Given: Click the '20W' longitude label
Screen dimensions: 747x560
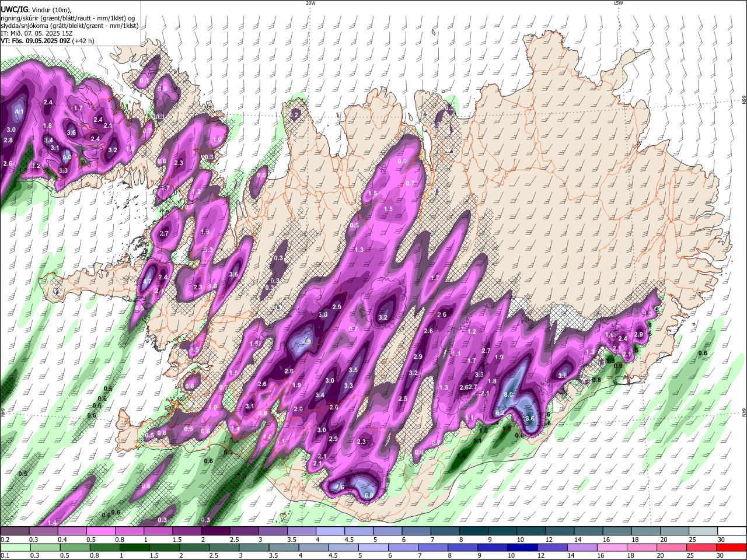Looking at the screenshot, I should click(x=310, y=3).
